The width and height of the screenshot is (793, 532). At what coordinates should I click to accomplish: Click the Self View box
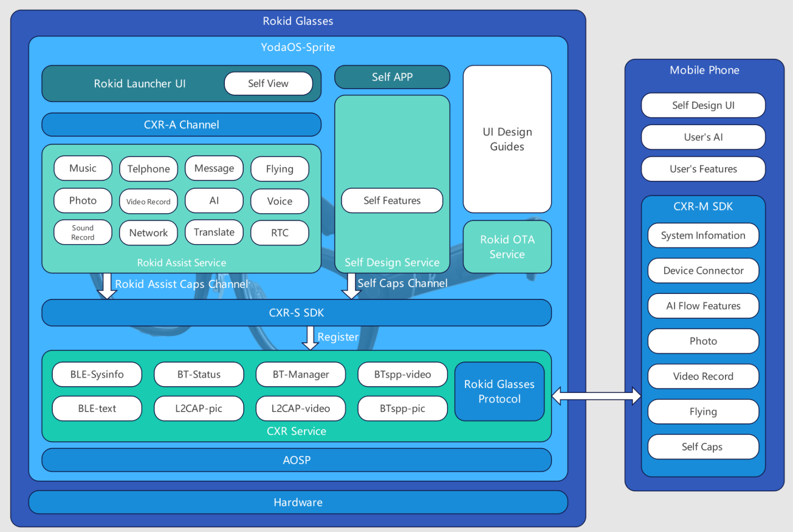pos(268,84)
